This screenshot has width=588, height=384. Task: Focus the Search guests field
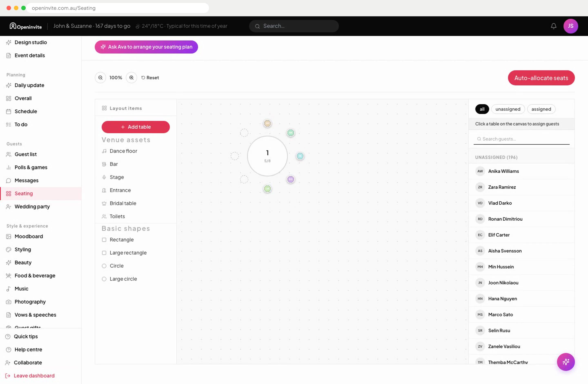pos(521,139)
